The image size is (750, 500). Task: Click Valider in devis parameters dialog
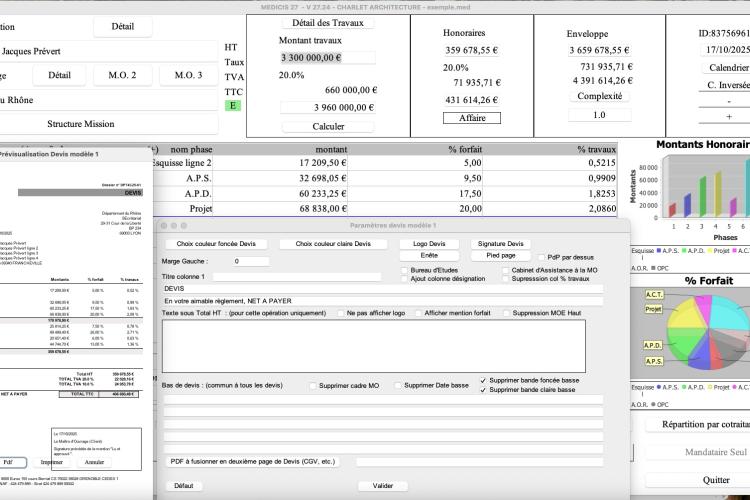click(383, 486)
